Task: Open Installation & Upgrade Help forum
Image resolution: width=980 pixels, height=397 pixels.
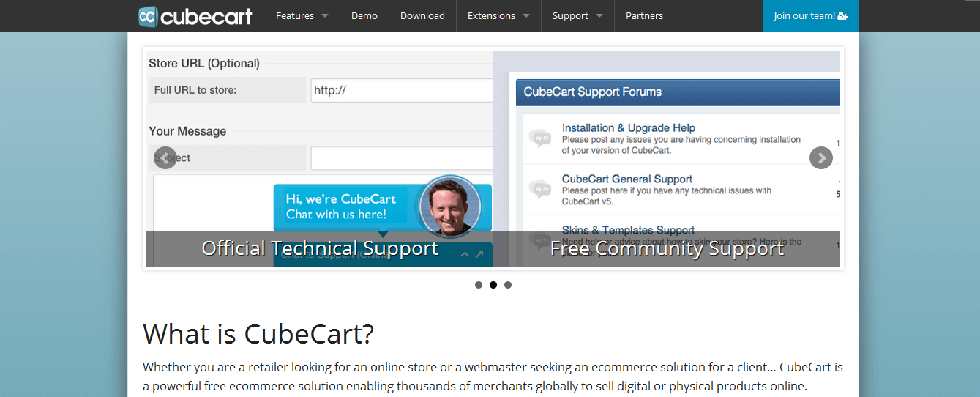Action: (629, 127)
